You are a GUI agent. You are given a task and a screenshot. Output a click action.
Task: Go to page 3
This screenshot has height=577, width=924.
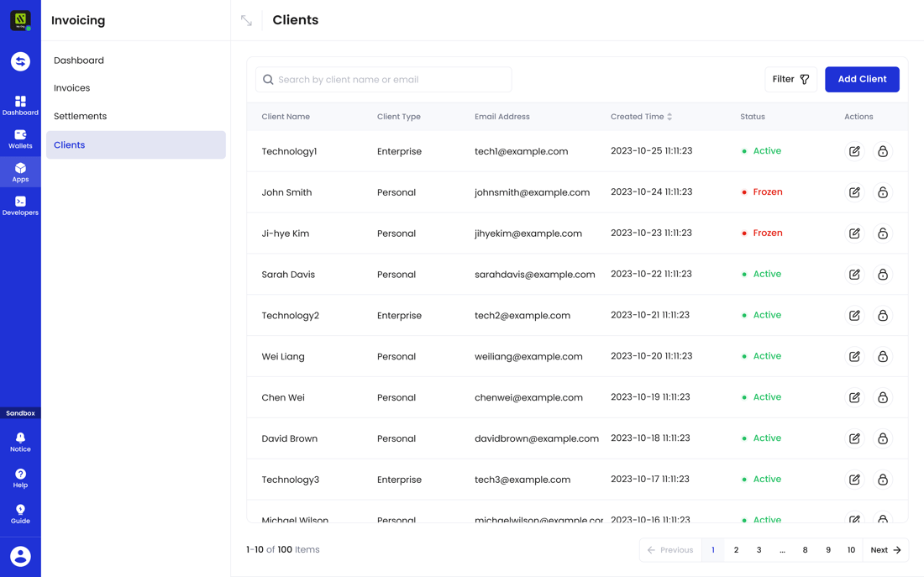point(759,550)
